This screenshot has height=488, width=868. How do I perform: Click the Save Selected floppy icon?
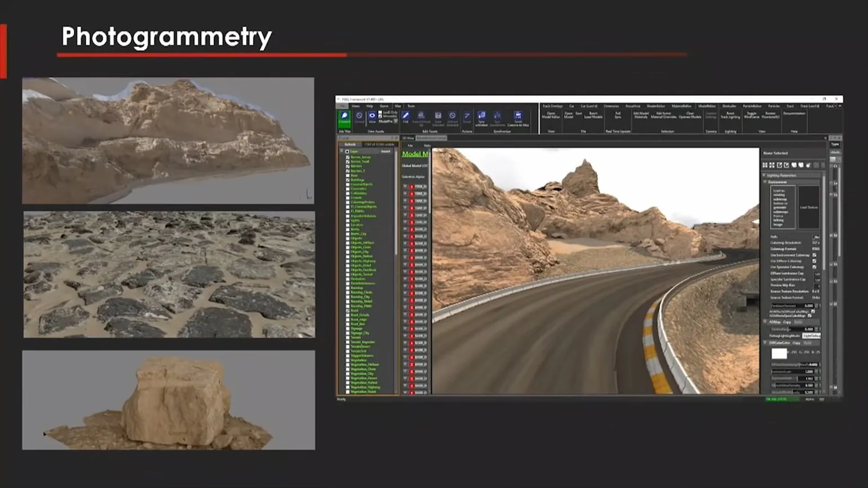[x=437, y=117]
